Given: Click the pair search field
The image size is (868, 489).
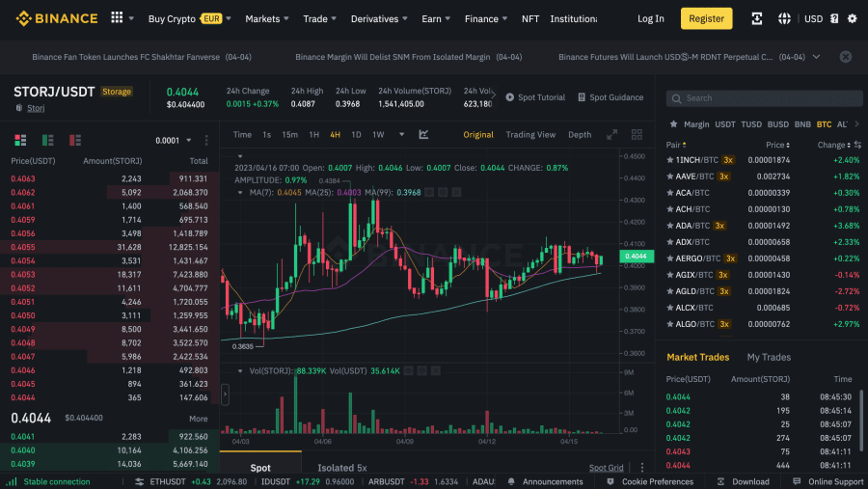Looking at the screenshot, I should point(764,98).
